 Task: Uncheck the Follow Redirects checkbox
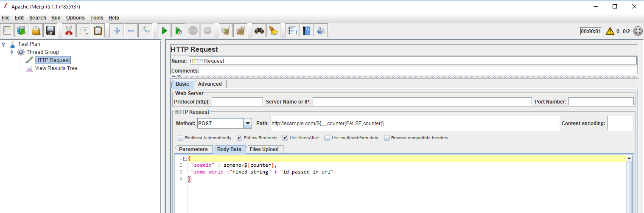(240, 138)
